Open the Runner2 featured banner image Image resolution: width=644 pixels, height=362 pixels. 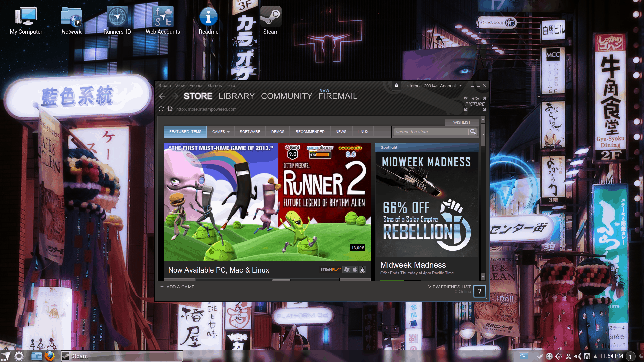click(x=267, y=202)
